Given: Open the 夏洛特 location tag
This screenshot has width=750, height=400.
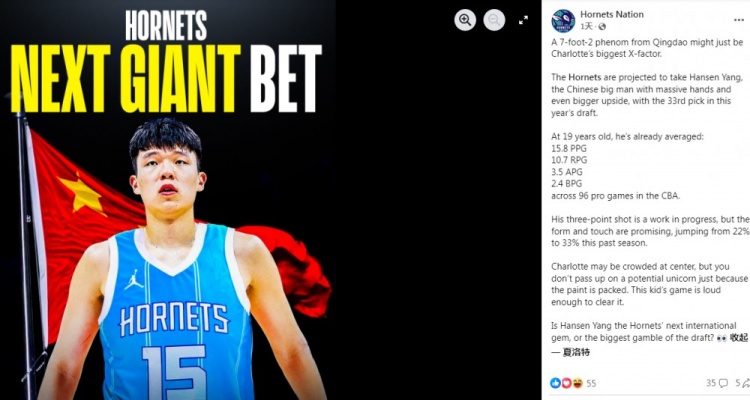Looking at the screenshot, I should coord(576,352).
